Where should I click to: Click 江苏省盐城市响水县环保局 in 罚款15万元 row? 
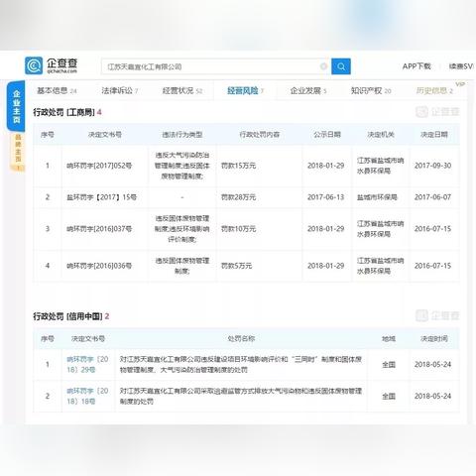380,166
